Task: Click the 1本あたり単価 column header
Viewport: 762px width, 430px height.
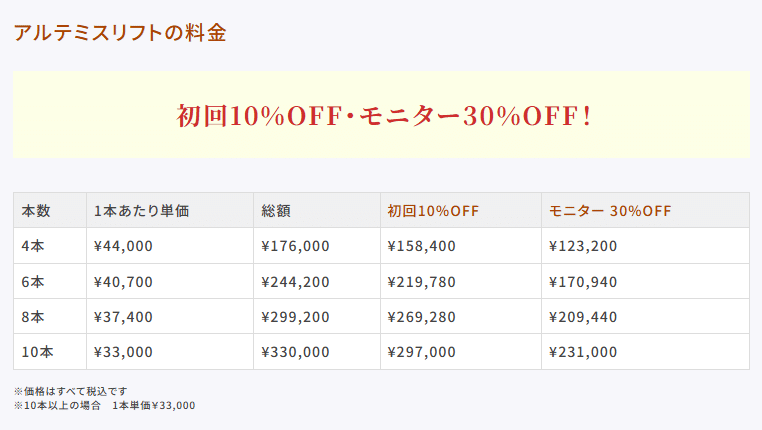Action: click(x=141, y=211)
